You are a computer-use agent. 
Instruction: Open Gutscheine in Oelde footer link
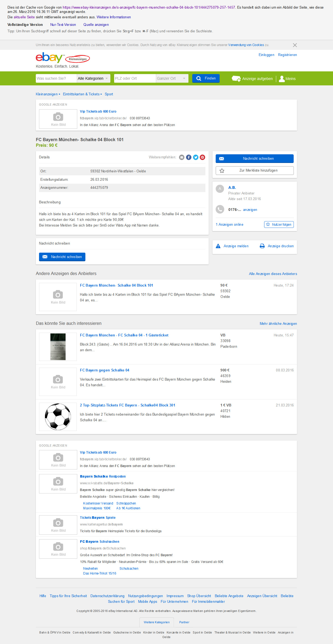click(127, 632)
